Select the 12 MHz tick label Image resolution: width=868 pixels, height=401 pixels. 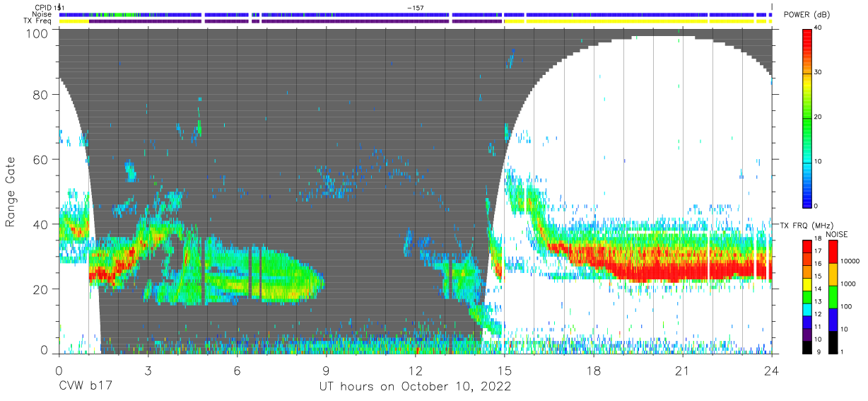point(817,314)
